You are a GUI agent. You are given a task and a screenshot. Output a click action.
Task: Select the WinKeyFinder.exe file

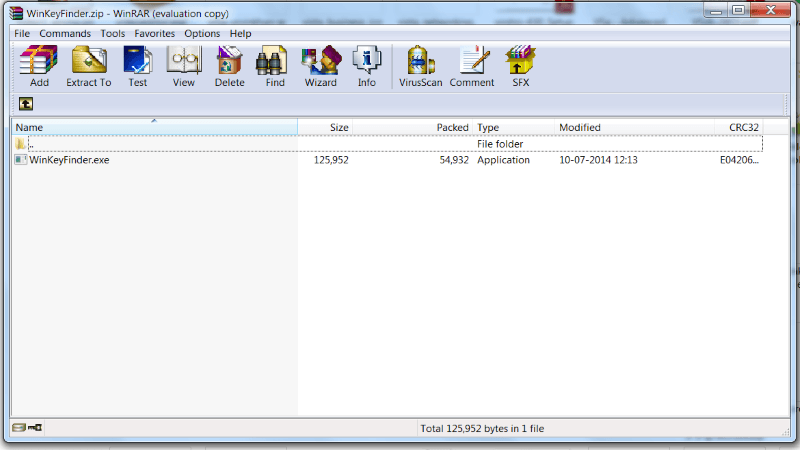coord(69,160)
